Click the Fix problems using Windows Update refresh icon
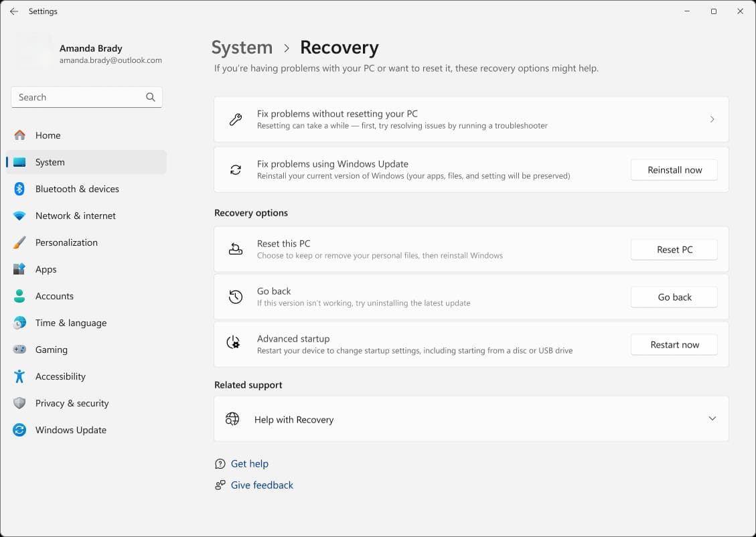 coord(235,169)
